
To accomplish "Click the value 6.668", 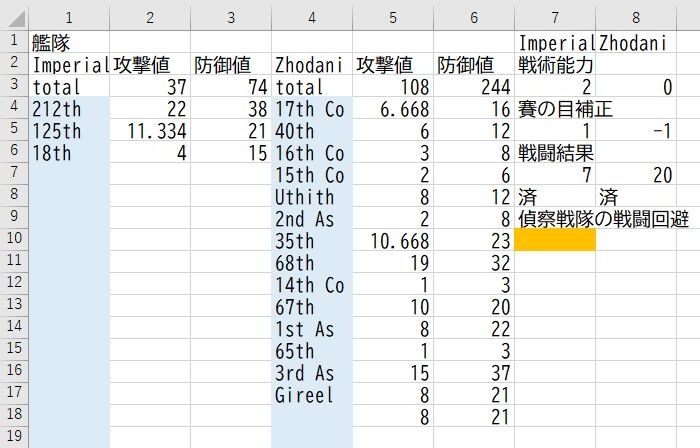I will [x=393, y=108].
